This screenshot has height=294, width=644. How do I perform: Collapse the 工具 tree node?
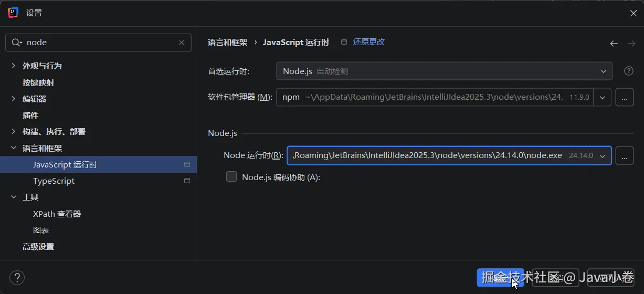point(14,197)
